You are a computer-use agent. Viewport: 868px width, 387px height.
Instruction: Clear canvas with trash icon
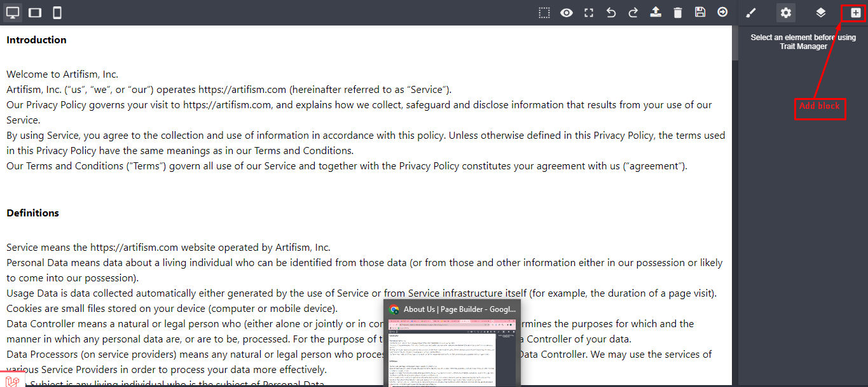678,13
